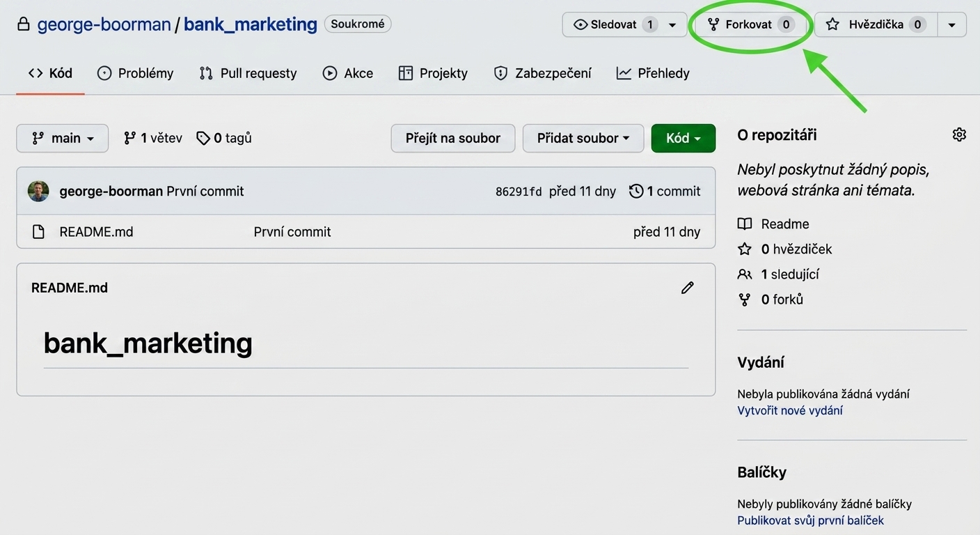Click Vytvořit nové vydání link
The image size is (980, 535).
tap(790, 410)
